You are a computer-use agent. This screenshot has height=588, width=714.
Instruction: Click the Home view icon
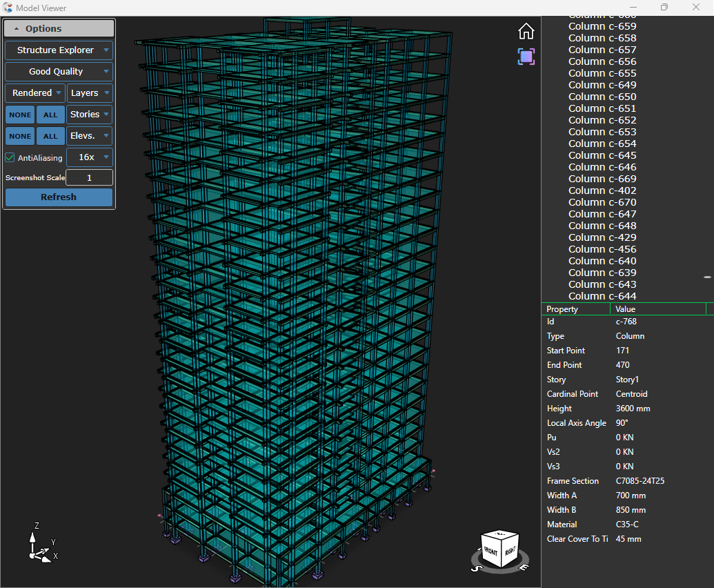(x=526, y=31)
